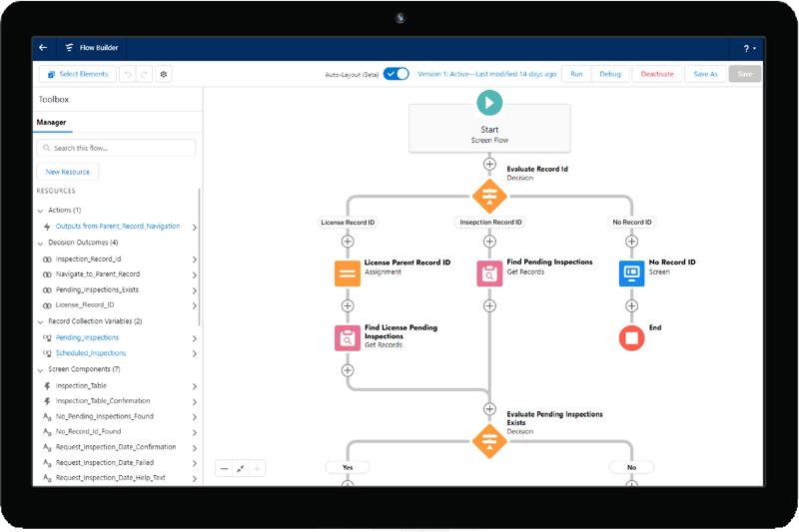Click the Select Elements button
Viewport: 799px width, 532px height.
pos(78,74)
